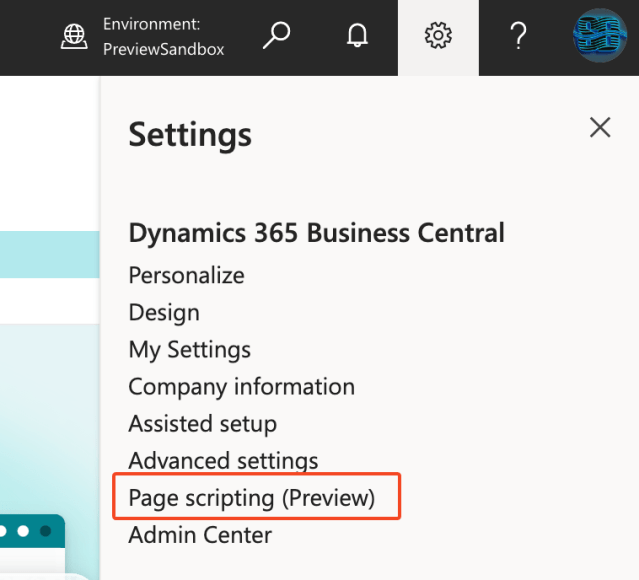Open My Settings
639x580 pixels.
[189, 349]
